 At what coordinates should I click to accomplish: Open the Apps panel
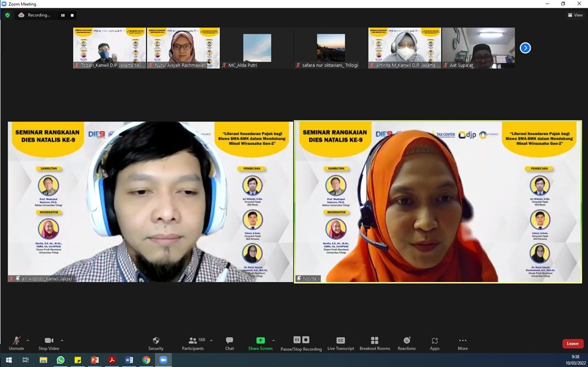pos(434,343)
